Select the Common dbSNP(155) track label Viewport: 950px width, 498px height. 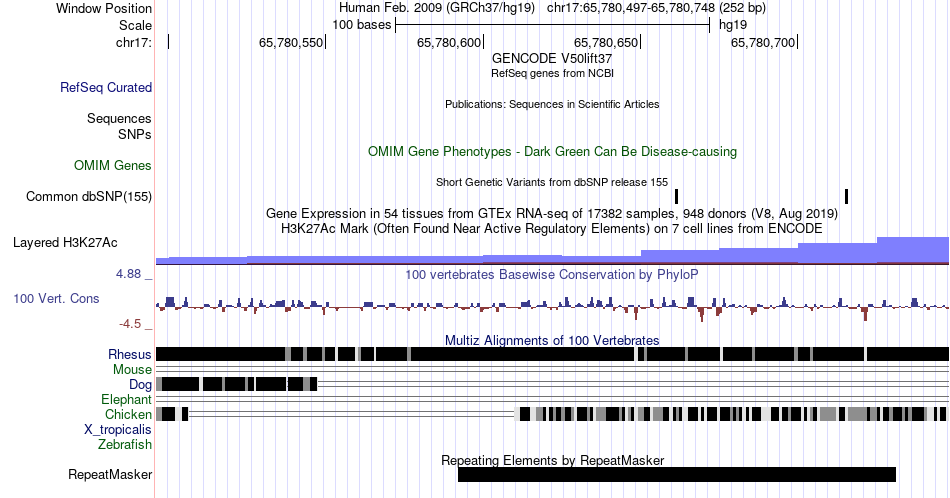pyautogui.click(x=89, y=196)
